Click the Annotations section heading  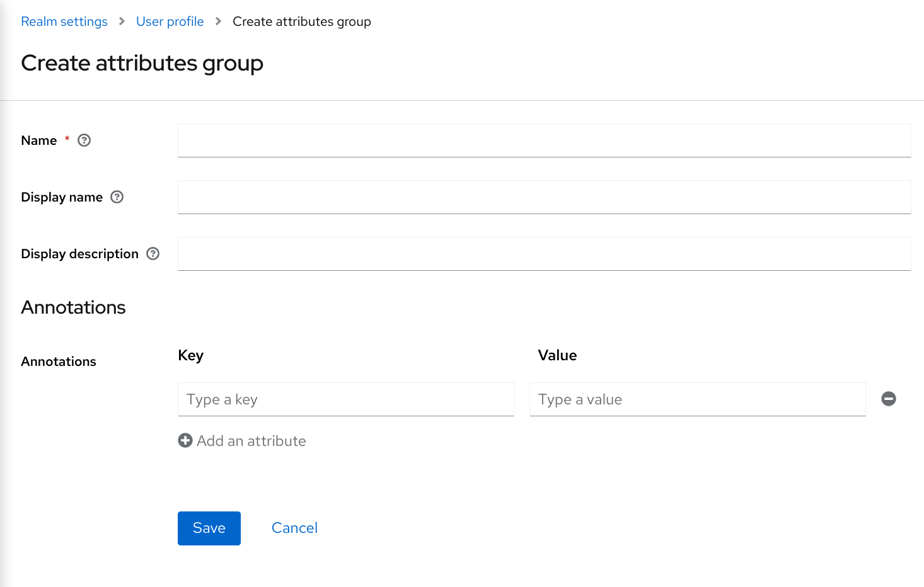tap(73, 307)
